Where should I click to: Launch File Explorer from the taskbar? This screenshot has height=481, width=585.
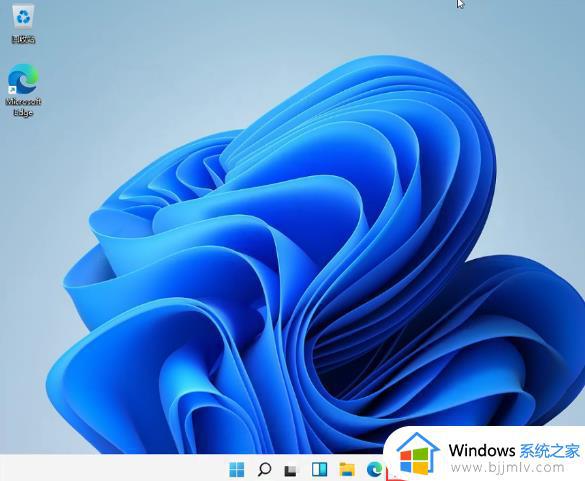[347, 469]
